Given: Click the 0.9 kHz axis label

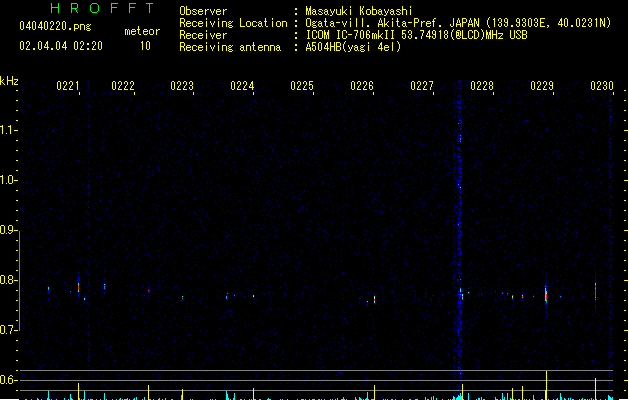Looking at the screenshot, I should 8,230.
